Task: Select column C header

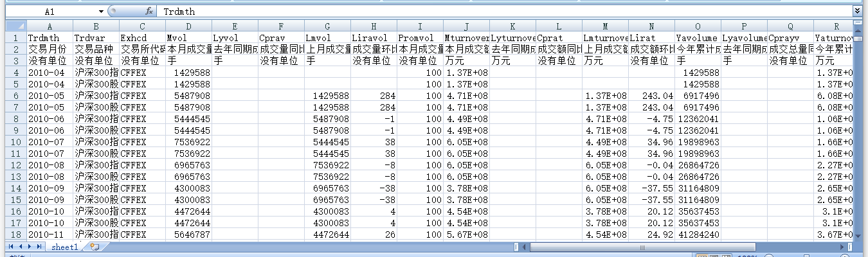Action: [143, 26]
